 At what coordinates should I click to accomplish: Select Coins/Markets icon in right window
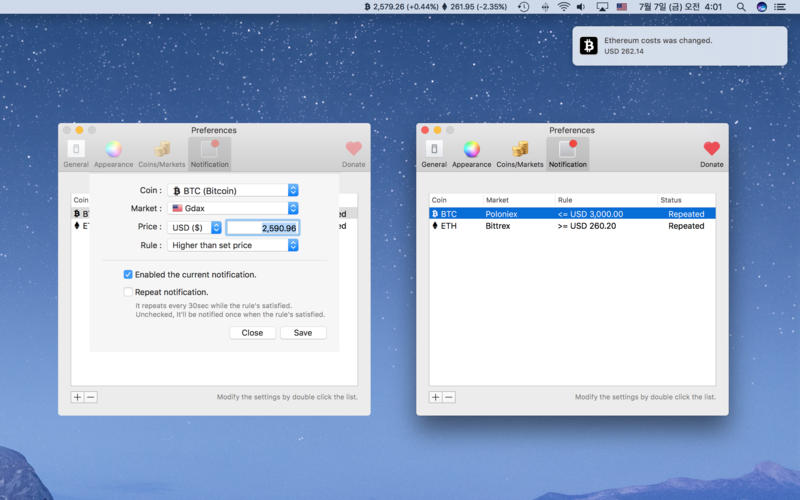pos(520,150)
